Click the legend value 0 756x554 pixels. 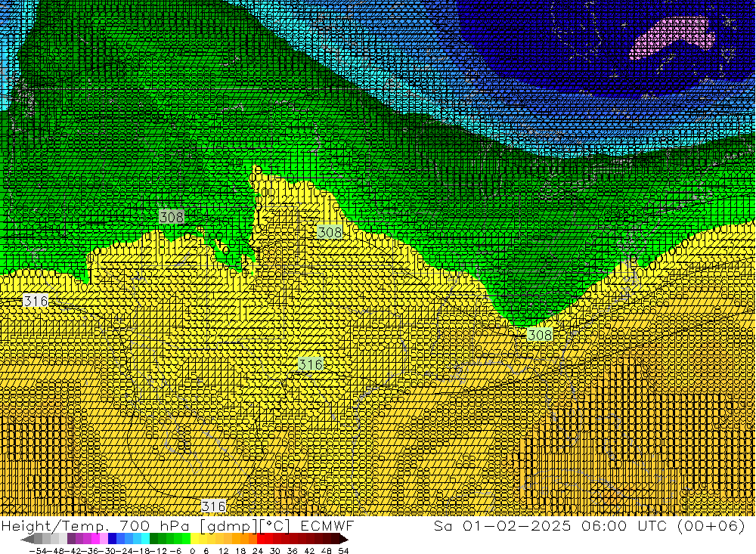point(192,551)
